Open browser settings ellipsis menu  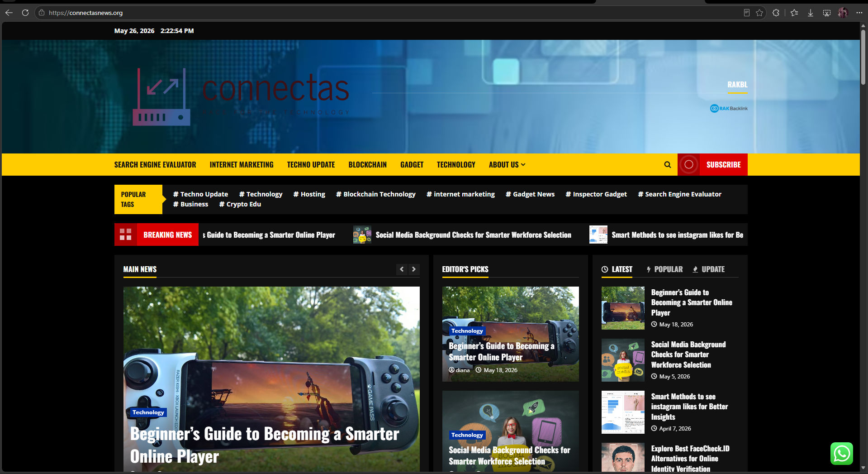859,13
